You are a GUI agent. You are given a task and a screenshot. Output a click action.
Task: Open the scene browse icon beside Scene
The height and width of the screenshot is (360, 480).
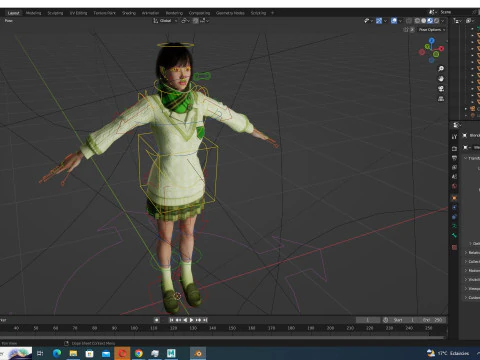click(433, 12)
